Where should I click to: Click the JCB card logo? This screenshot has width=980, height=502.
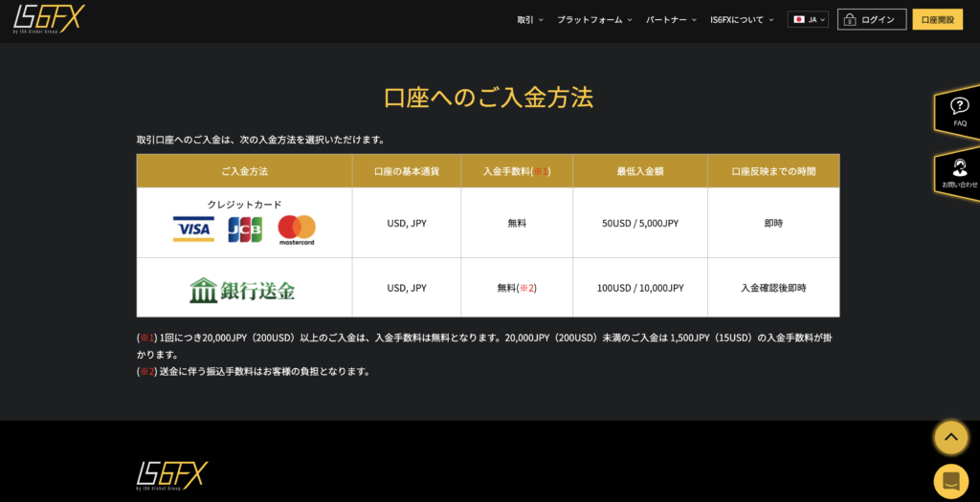point(245,229)
